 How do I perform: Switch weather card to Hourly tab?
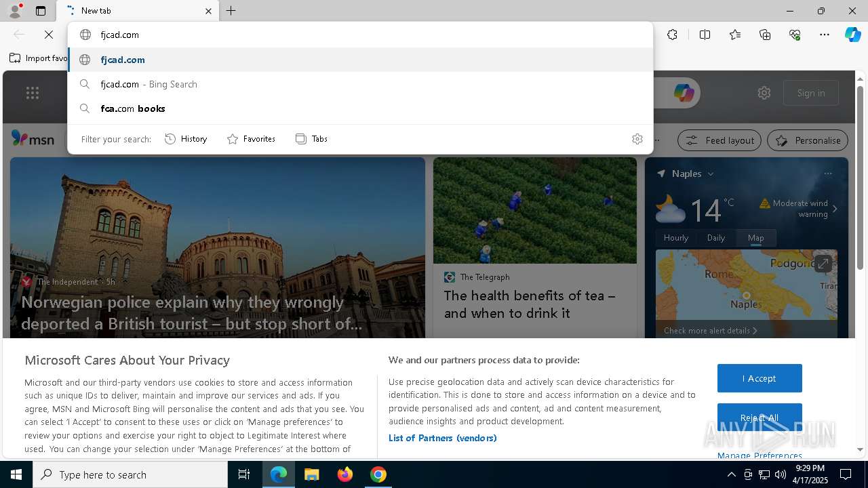coord(676,238)
